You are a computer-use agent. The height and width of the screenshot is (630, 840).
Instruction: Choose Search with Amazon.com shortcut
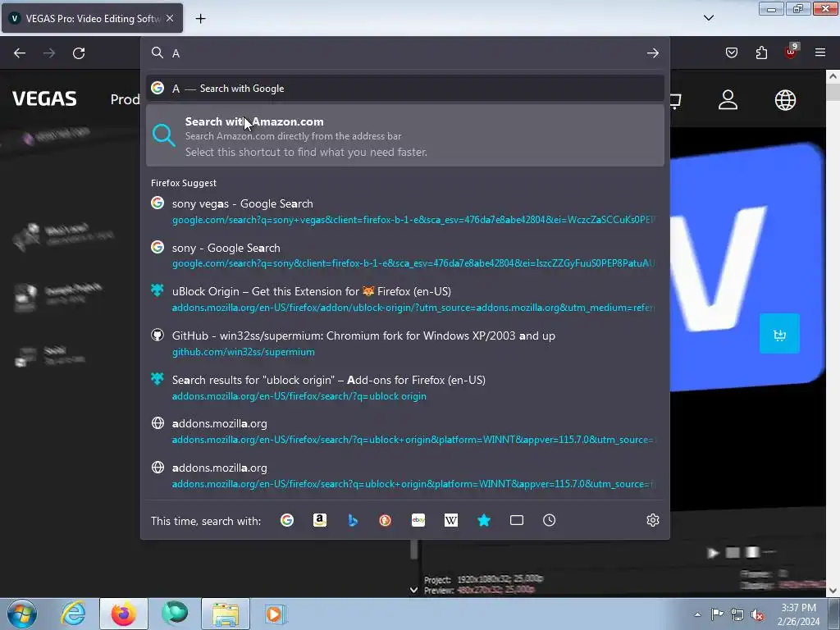pyautogui.click(x=405, y=135)
